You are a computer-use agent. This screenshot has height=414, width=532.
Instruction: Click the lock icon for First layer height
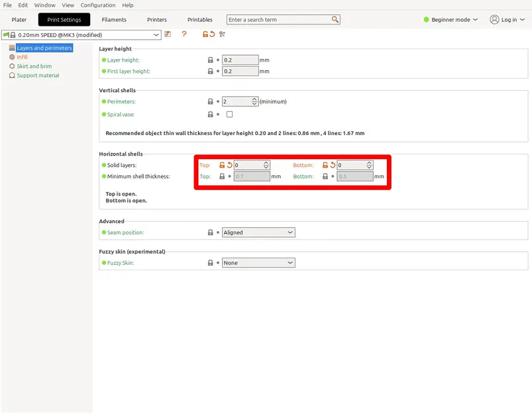point(211,72)
